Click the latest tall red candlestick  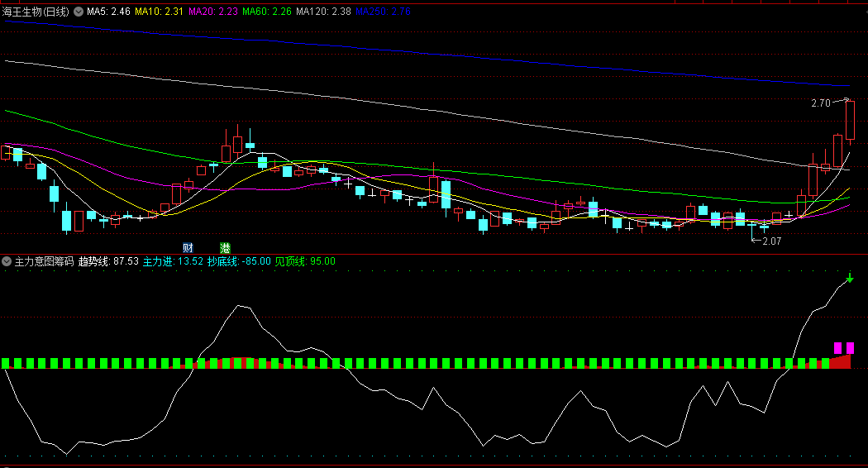(x=851, y=120)
